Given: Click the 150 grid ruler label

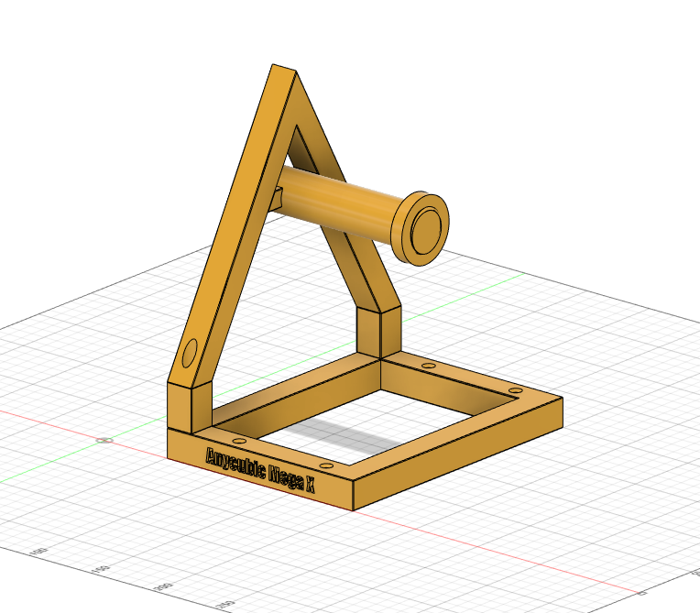Looking at the screenshot, I should click(x=101, y=570).
